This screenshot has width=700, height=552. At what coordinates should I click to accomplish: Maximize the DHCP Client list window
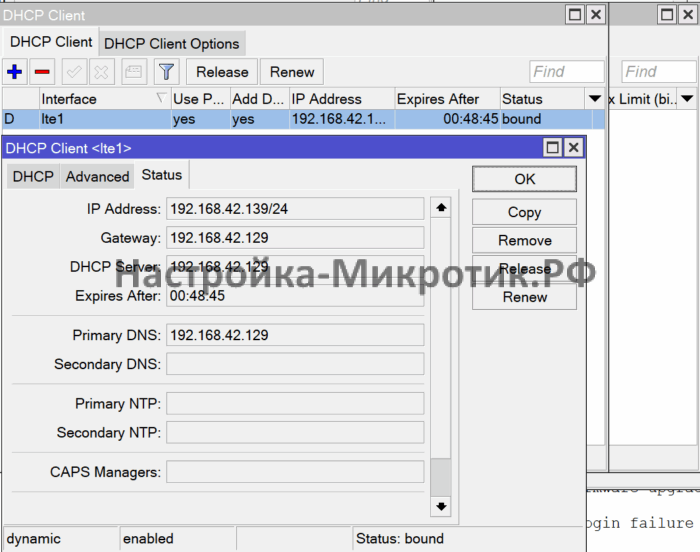click(575, 15)
